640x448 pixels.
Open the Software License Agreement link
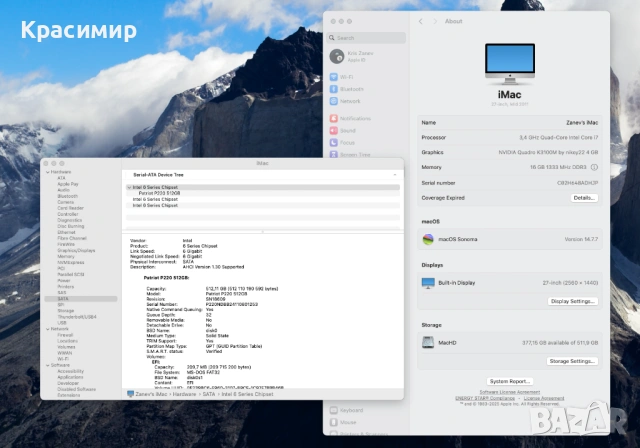click(509, 392)
